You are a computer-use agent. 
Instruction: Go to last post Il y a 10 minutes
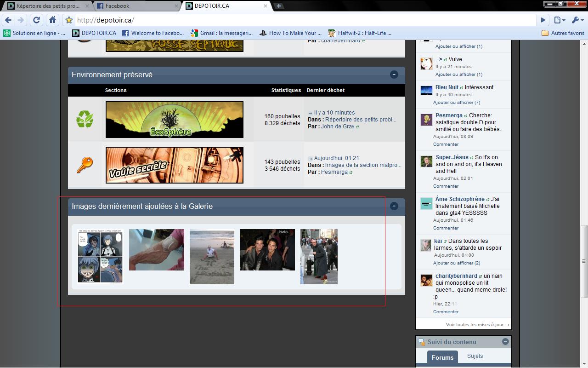(x=334, y=113)
